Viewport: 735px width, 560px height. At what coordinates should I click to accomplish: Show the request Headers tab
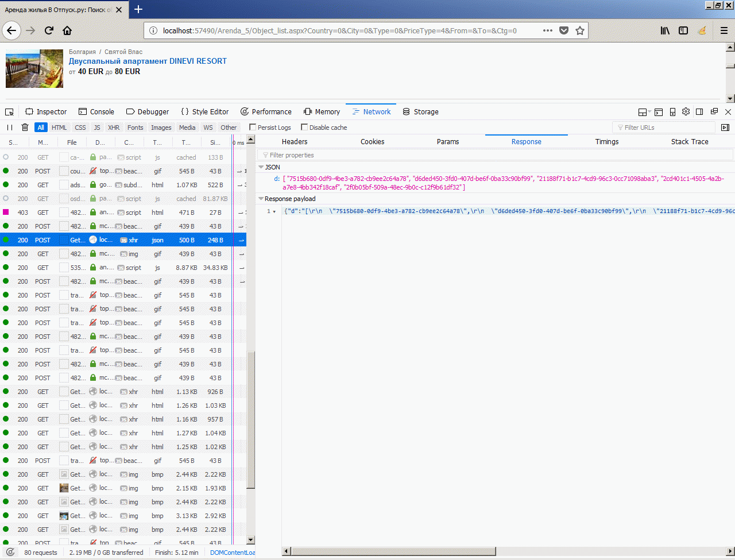tap(295, 142)
